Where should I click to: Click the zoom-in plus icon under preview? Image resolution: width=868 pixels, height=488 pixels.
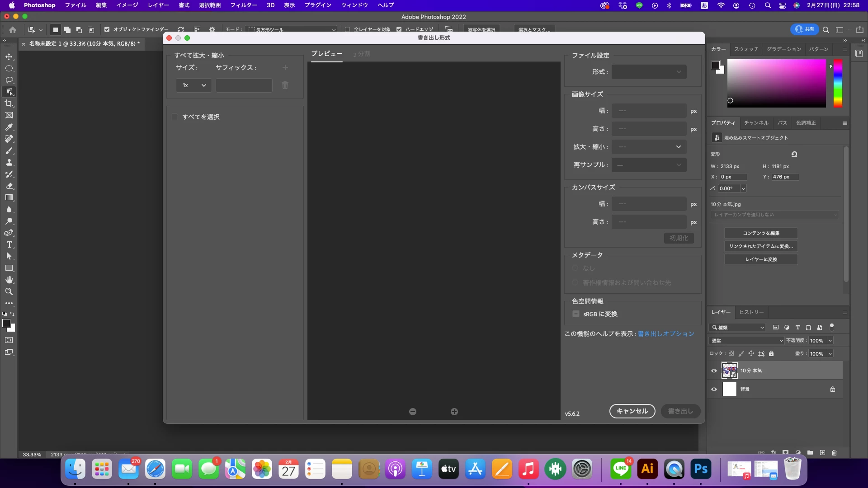point(454,412)
